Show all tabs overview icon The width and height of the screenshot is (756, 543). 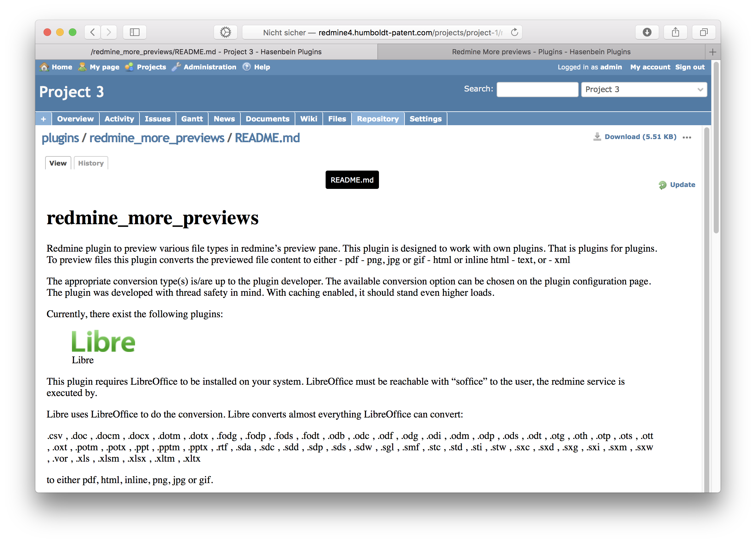704,32
